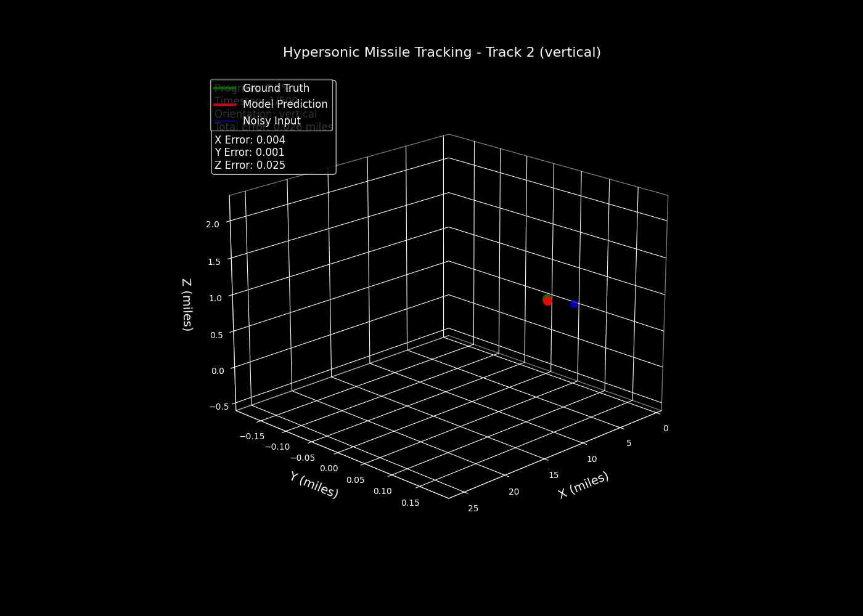Toggle visibility of Noisy Input legend entry
The image size is (863, 616).
click(271, 120)
